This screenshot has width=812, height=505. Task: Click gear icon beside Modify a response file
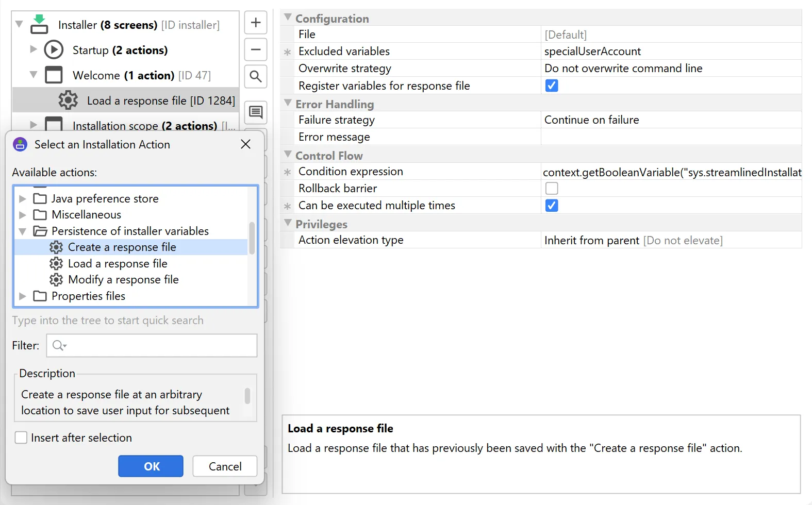coord(56,280)
